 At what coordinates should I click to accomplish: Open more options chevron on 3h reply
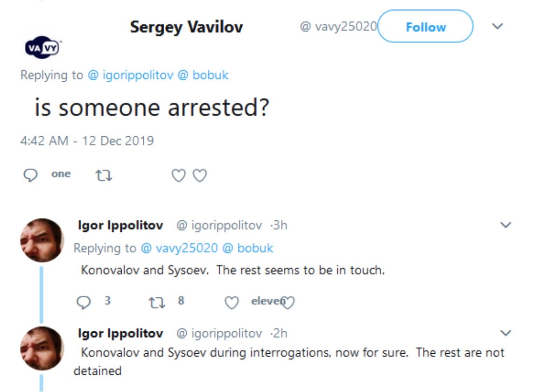coord(505,225)
